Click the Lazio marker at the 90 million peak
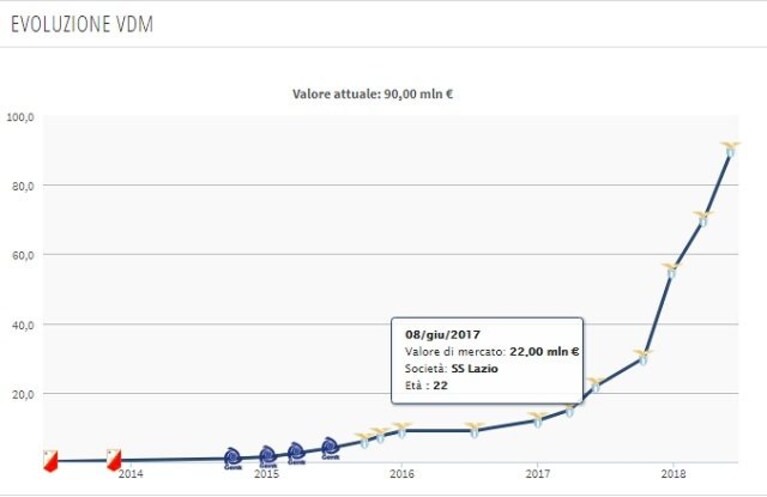 point(730,149)
